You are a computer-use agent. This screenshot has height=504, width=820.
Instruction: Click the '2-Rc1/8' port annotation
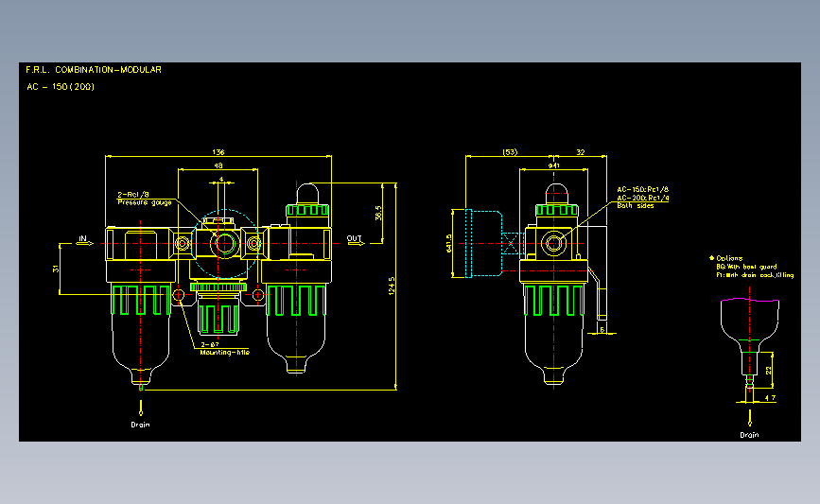(x=132, y=195)
